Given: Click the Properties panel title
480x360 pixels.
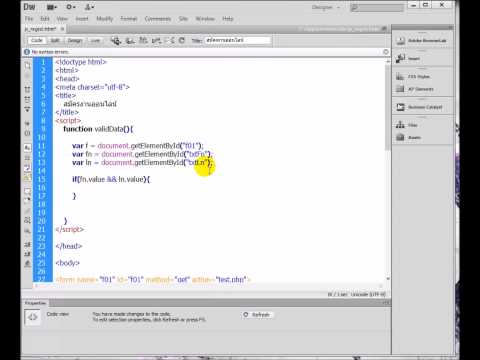Looking at the screenshot, I should click(x=35, y=303).
